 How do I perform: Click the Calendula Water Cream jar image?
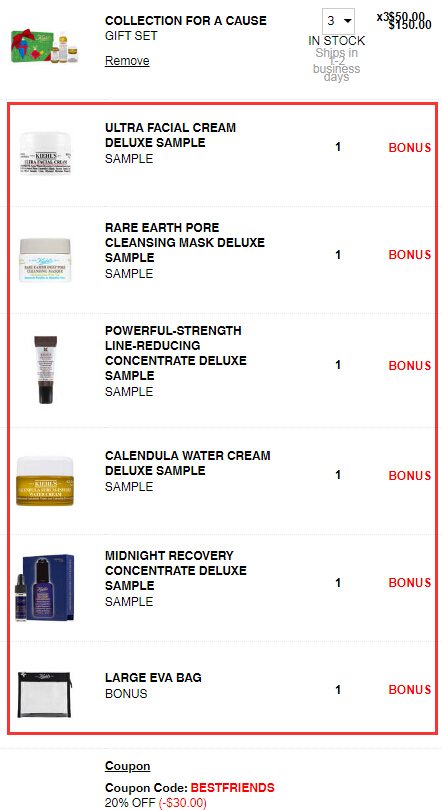[x=45, y=481]
